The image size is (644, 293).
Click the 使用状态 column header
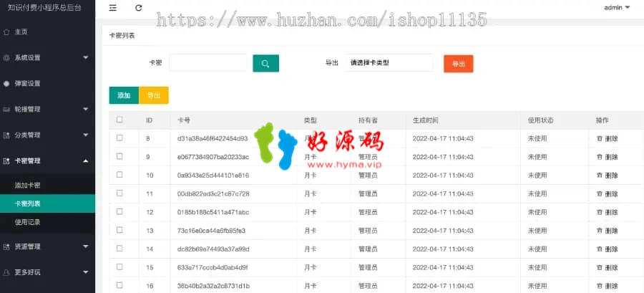pyautogui.click(x=540, y=120)
